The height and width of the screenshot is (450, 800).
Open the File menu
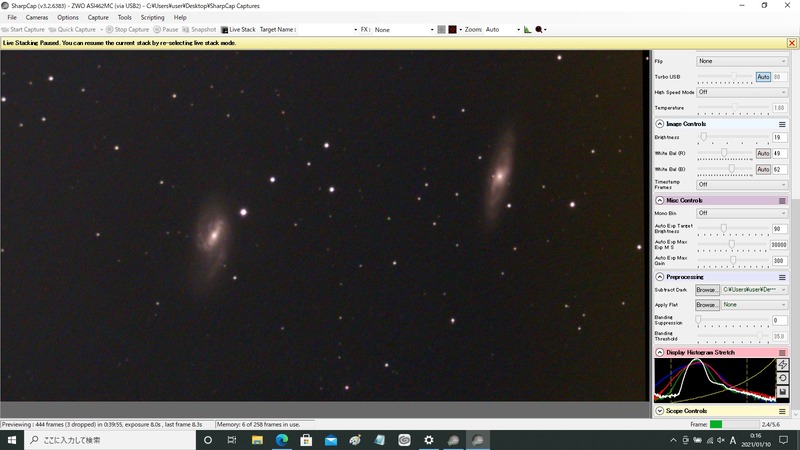click(12, 17)
